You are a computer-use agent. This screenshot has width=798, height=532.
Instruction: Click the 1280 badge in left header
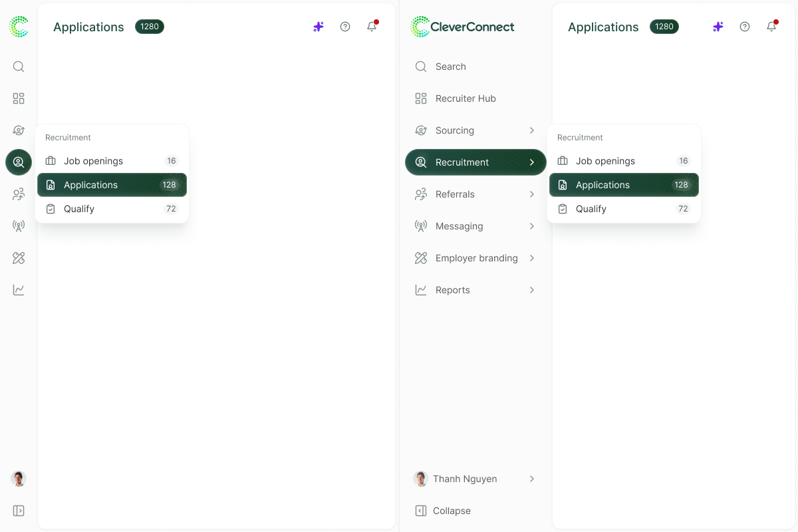(x=150, y=27)
